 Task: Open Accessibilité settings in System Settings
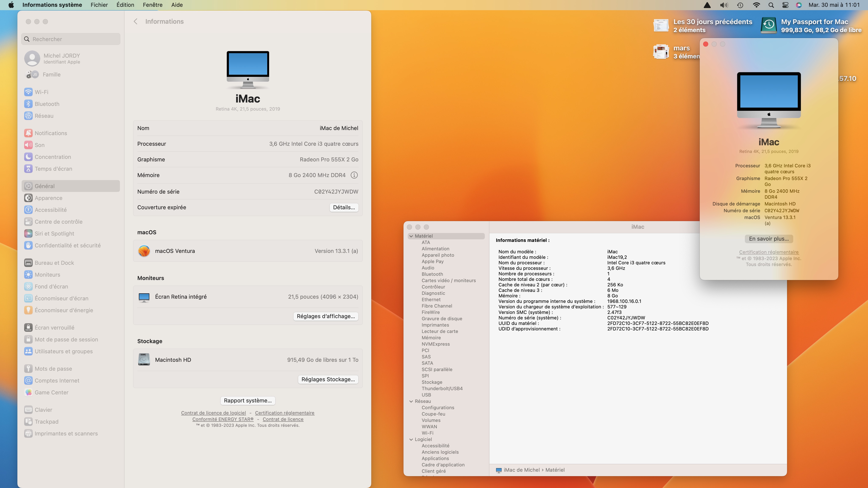(x=51, y=210)
